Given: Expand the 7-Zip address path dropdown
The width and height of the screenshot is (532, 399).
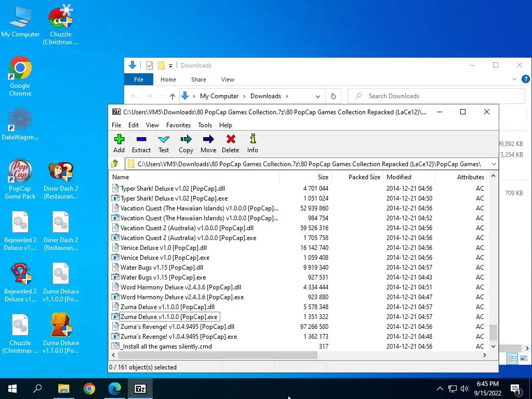Looking at the screenshot, I should click(494, 164).
